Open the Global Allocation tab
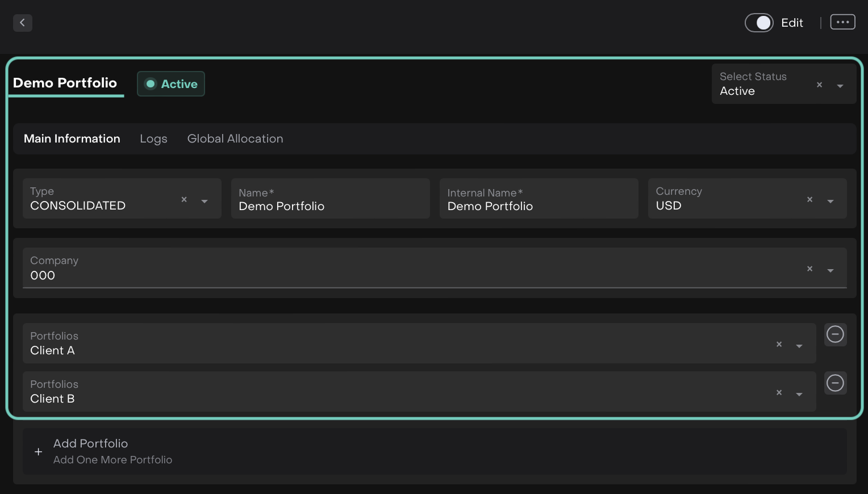868x494 pixels. coord(235,139)
